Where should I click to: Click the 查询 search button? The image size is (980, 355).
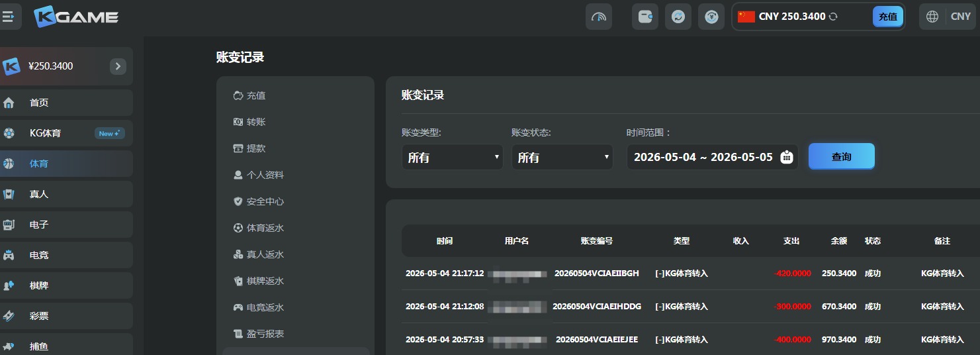click(842, 156)
